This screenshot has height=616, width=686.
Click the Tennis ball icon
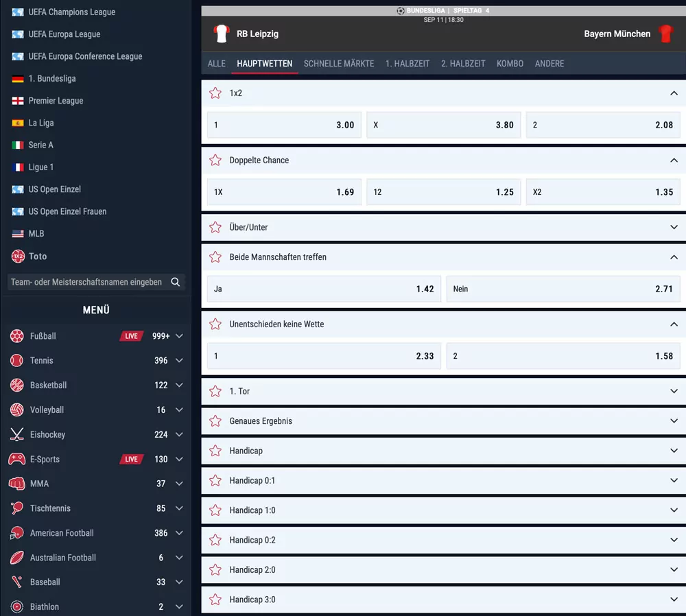tap(17, 361)
